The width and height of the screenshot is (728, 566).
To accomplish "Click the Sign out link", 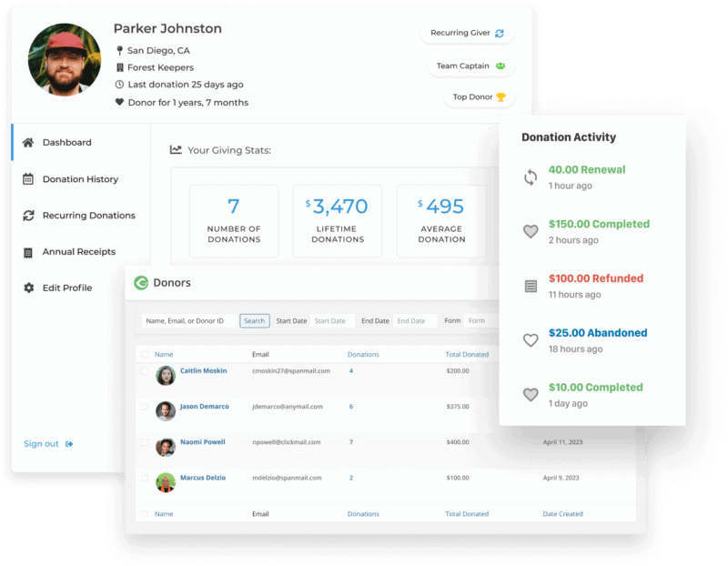I will pyautogui.click(x=42, y=444).
